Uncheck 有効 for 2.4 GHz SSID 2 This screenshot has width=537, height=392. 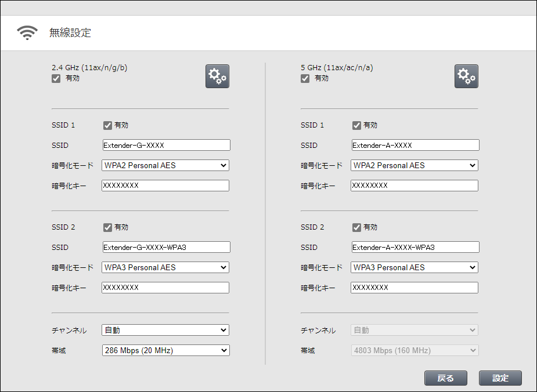click(107, 227)
